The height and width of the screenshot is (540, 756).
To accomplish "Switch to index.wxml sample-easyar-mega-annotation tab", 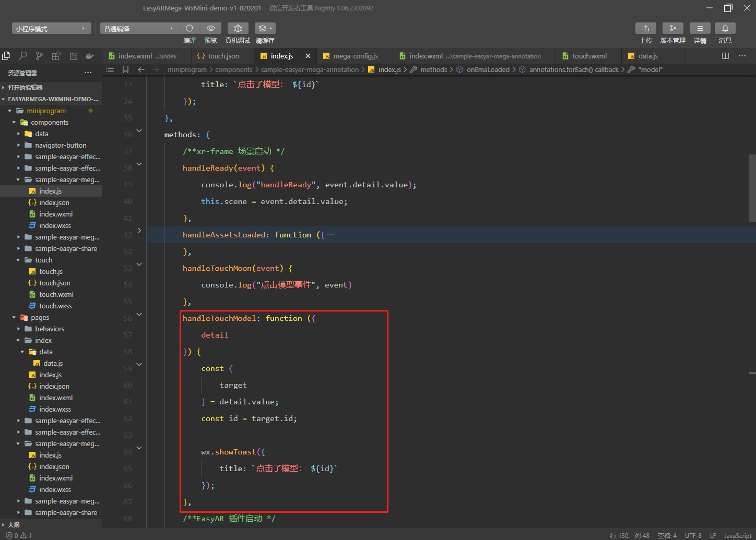I will (475, 56).
